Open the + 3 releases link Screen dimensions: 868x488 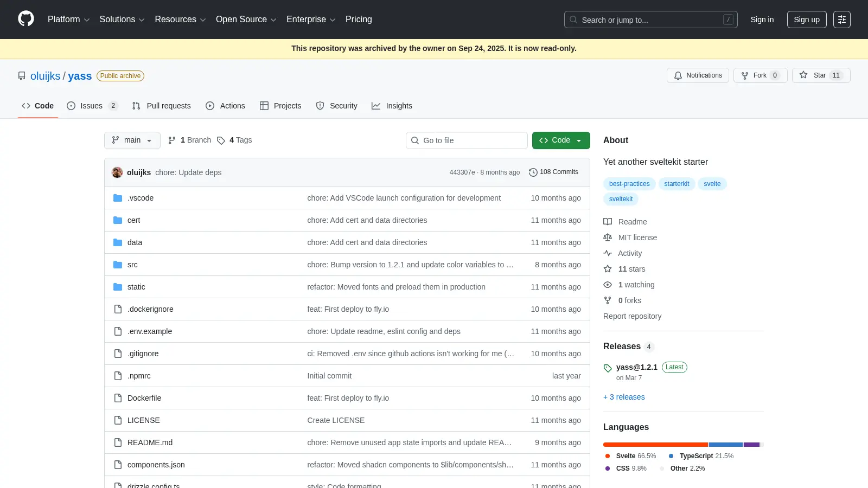(624, 397)
